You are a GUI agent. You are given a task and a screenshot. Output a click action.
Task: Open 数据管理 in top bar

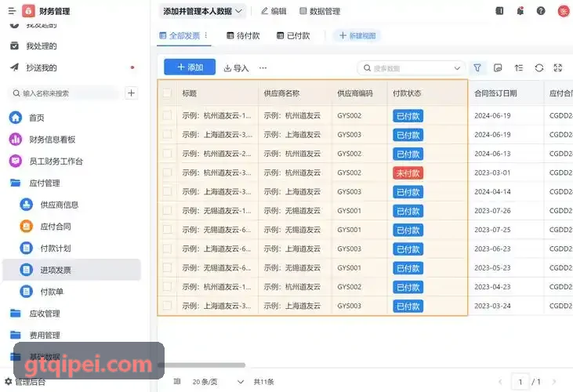(320, 11)
